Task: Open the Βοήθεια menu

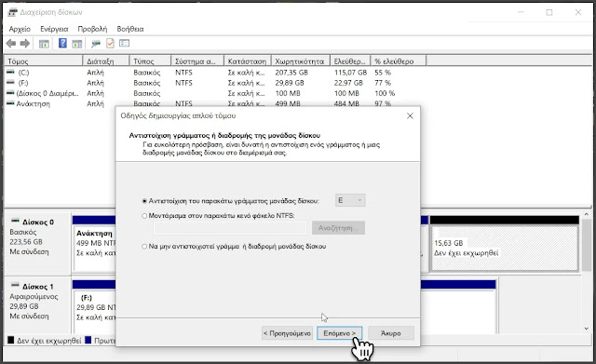Action: point(130,29)
